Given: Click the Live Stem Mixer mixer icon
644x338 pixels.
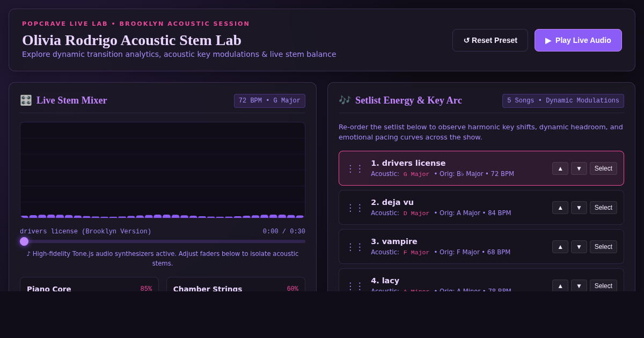Looking at the screenshot, I should 26,100.
